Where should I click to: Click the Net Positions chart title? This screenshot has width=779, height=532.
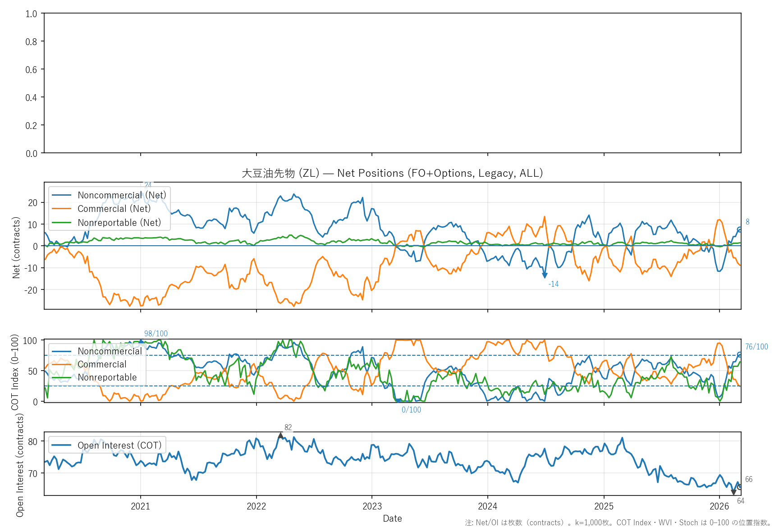coord(392,173)
